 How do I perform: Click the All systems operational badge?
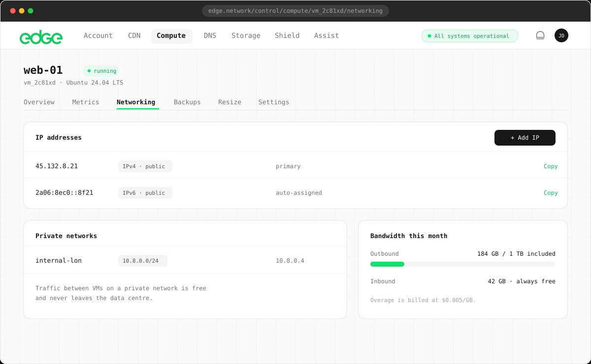[469, 36]
